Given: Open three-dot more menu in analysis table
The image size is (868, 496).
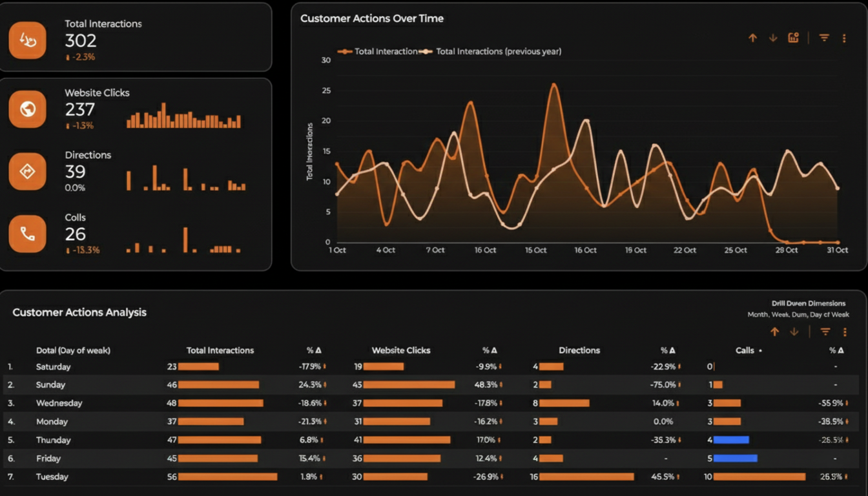Looking at the screenshot, I should click(845, 332).
